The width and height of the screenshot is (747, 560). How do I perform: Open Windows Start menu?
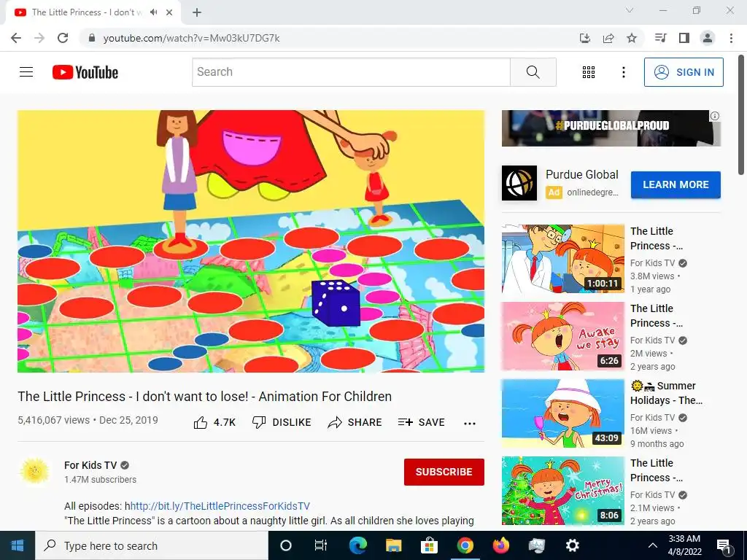coord(18,545)
